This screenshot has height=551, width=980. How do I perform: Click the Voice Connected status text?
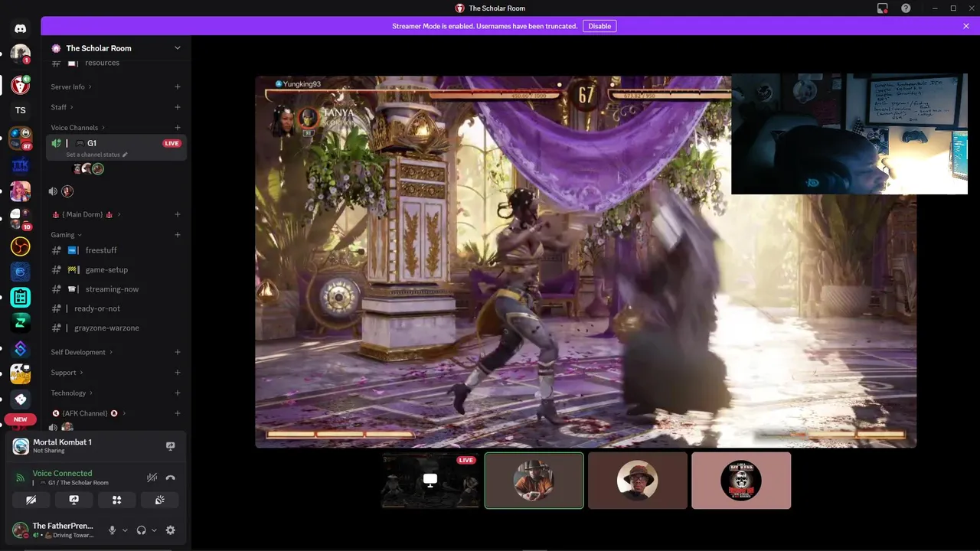pyautogui.click(x=62, y=473)
